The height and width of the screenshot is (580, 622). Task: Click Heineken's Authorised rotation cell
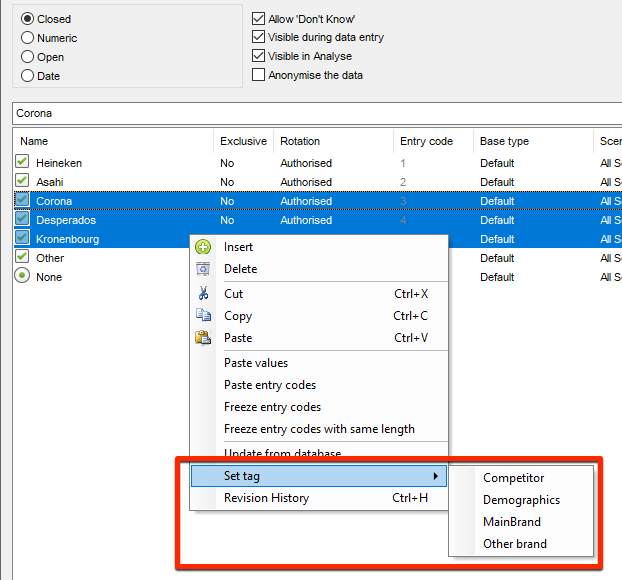[306, 163]
